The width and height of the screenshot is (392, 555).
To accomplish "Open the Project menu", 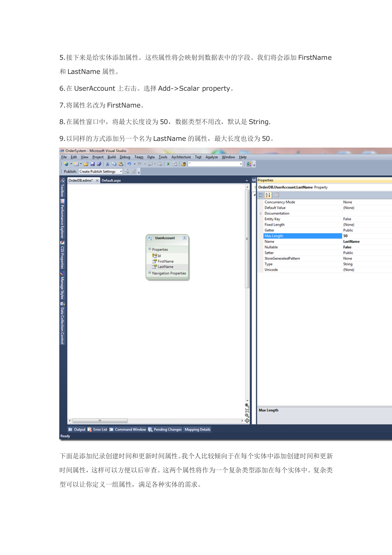I will coord(98,157).
